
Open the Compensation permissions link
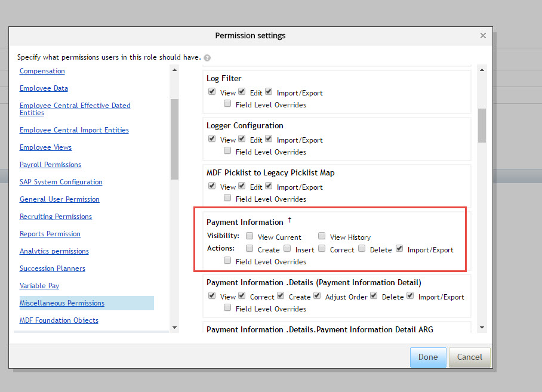point(42,71)
